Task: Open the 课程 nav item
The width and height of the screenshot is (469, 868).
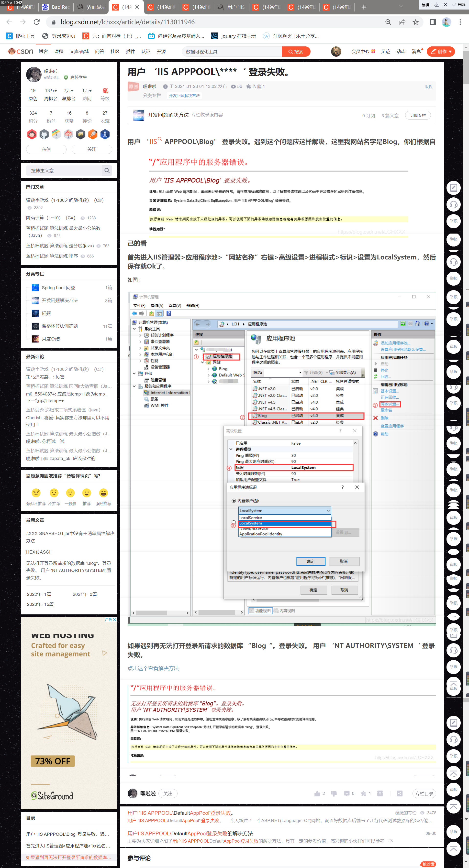Action: pos(59,52)
